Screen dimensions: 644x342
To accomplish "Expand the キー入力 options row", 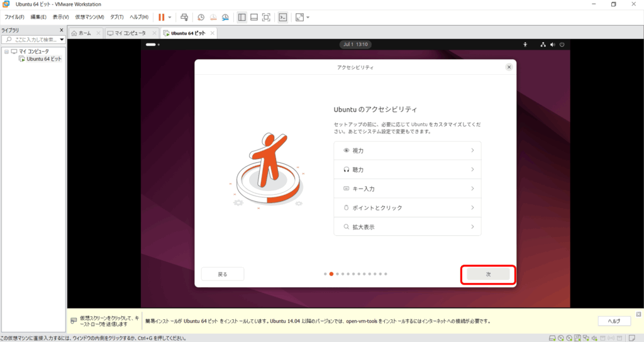I will 407,189.
